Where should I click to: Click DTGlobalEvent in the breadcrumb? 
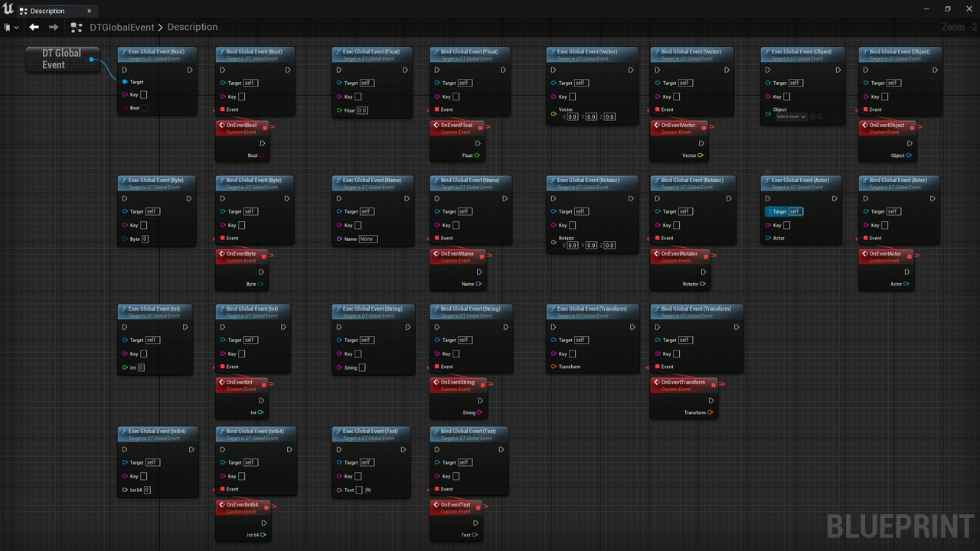click(x=122, y=27)
